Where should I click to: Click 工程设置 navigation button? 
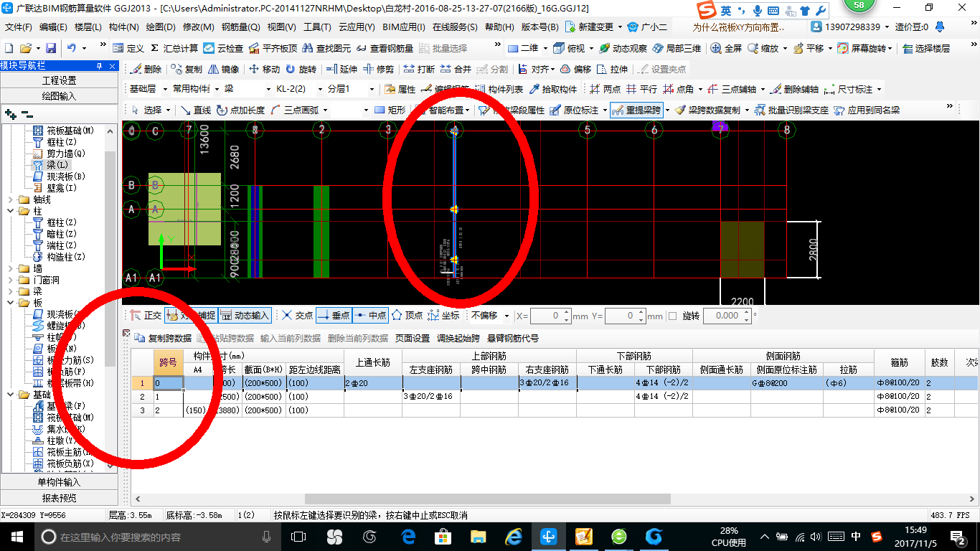[59, 80]
